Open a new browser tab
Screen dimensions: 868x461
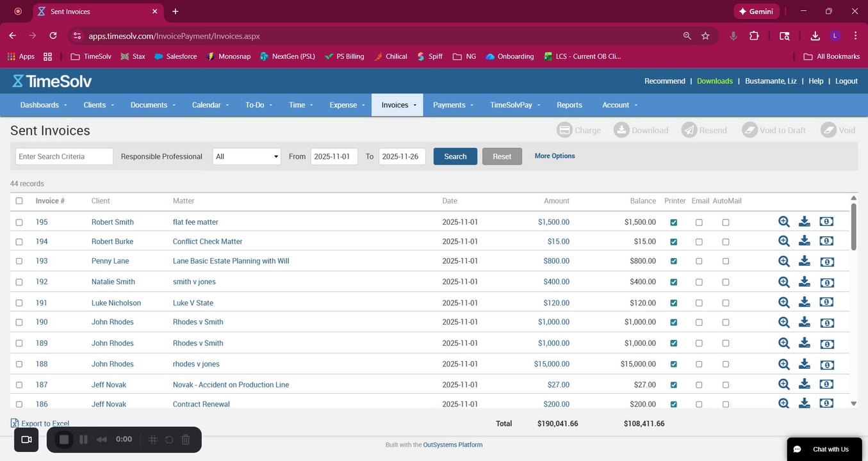tap(176, 12)
